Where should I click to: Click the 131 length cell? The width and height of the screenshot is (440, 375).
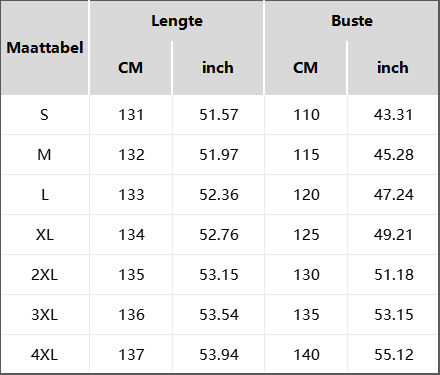pos(131,115)
